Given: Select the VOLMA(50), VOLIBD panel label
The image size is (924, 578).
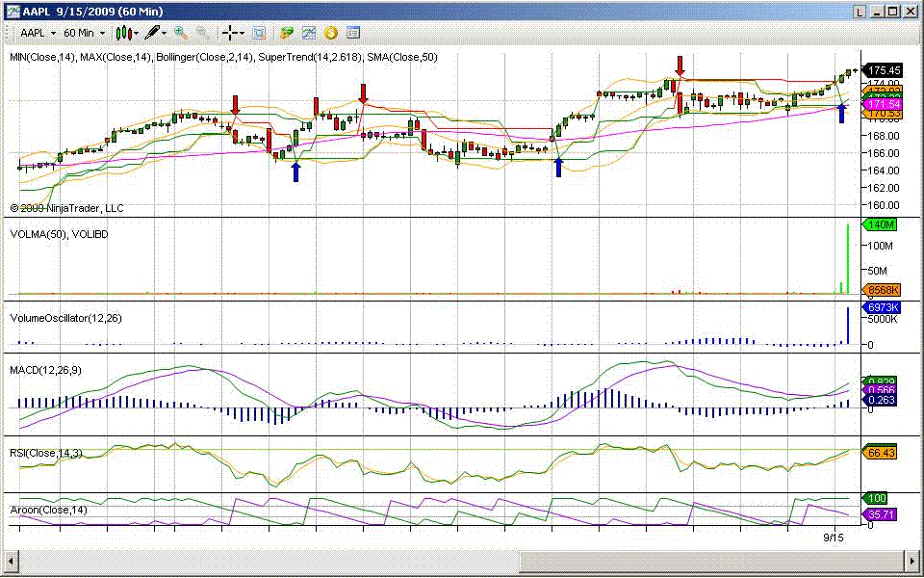Looking at the screenshot, I should [59, 234].
